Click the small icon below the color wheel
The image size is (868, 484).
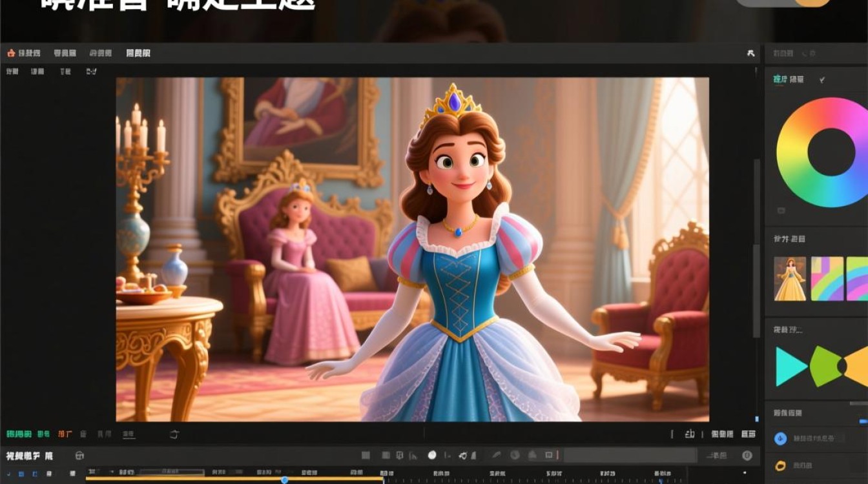pyautogui.click(x=781, y=210)
